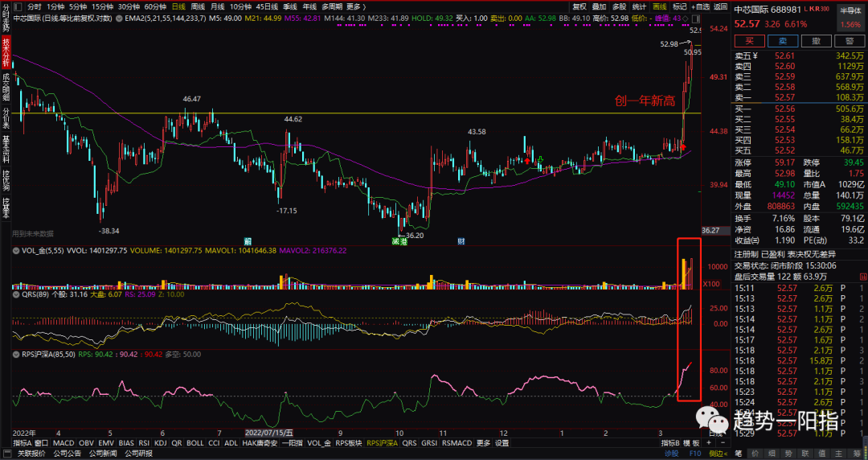The image size is (868, 460).
Task: Select 年线 yearly period
Action: [x=309, y=6]
